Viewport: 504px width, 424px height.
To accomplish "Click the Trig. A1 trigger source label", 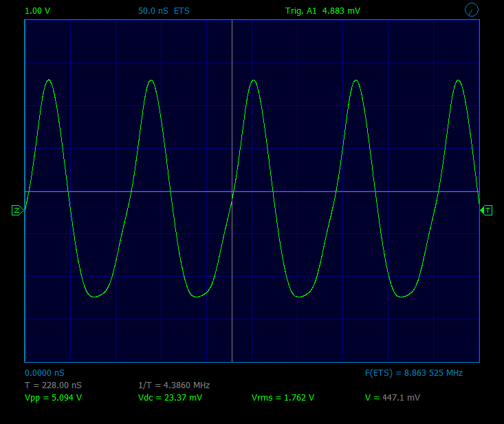I will (300, 11).
